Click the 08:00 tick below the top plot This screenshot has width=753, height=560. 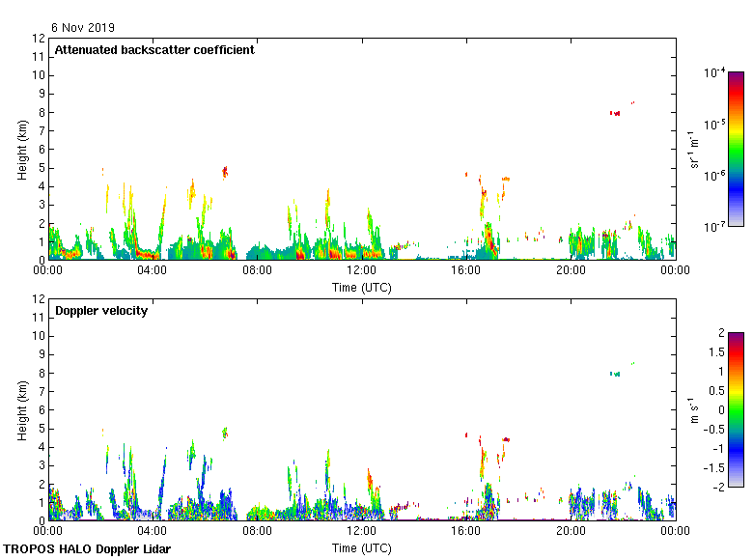257,271
